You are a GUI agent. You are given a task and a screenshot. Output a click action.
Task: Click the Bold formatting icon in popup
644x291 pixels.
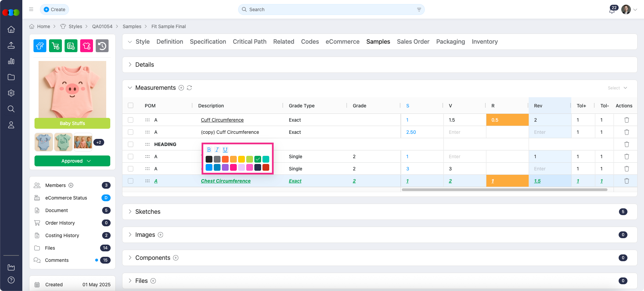pyautogui.click(x=209, y=150)
